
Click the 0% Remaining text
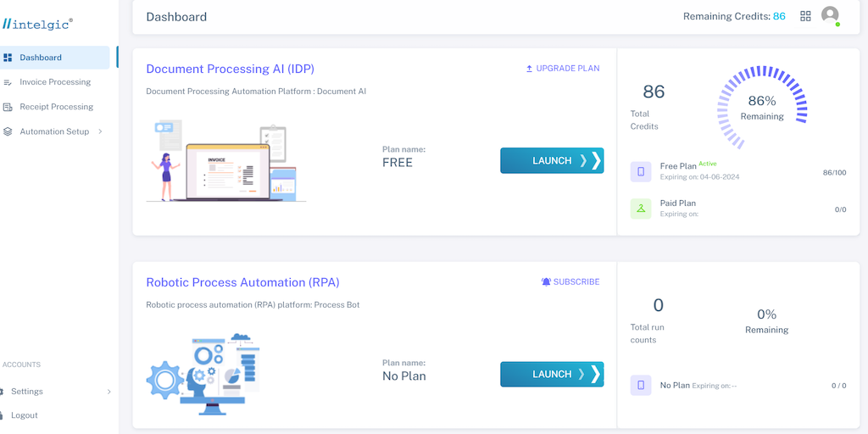pos(766,321)
